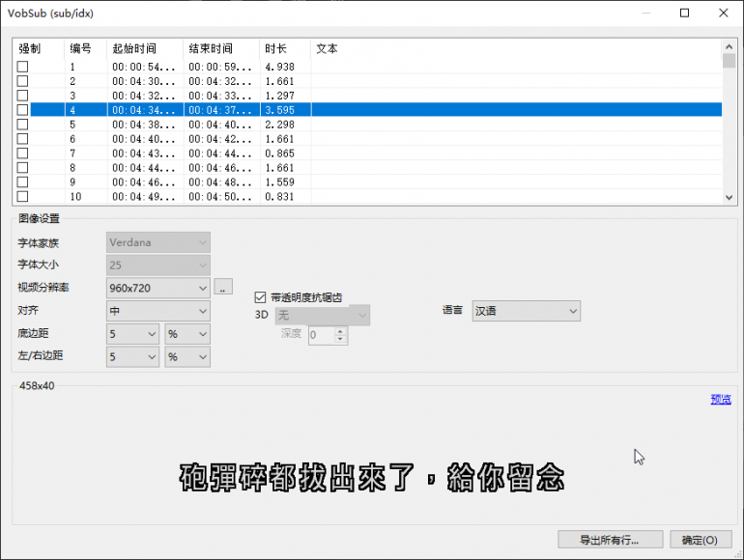Sort by the 强制 column header
The image size is (744, 560).
(38, 48)
